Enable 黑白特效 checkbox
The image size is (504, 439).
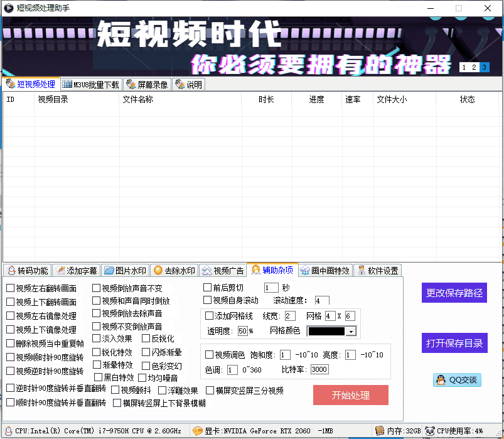[x=98, y=377]
